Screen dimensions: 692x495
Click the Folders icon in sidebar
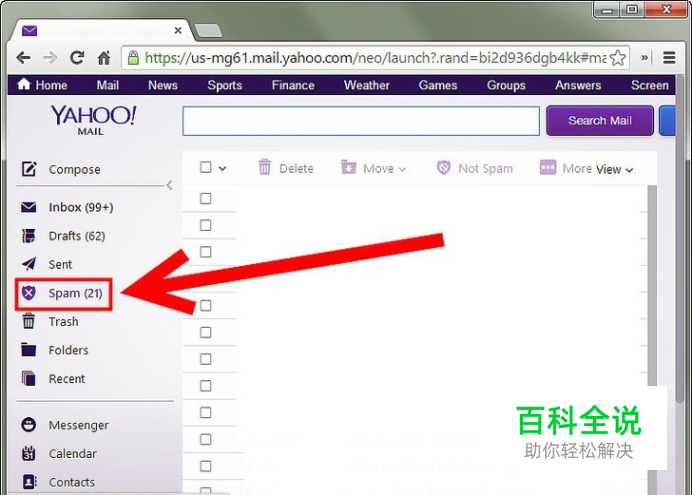coord(29,349)
